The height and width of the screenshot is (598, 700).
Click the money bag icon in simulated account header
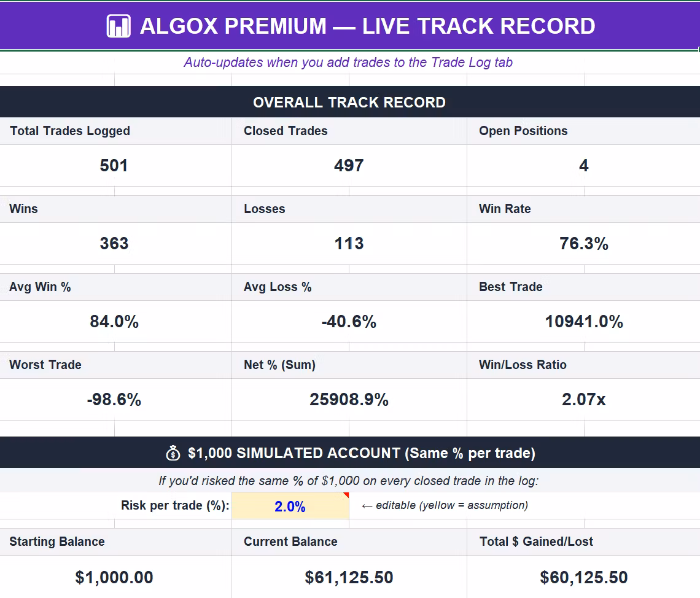click(173, 453)
